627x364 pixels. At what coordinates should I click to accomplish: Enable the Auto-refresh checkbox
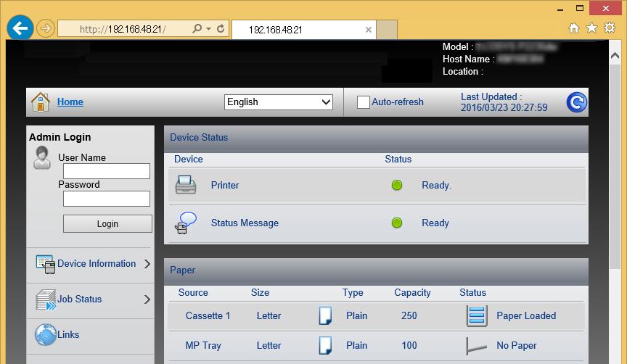point(363,102)
